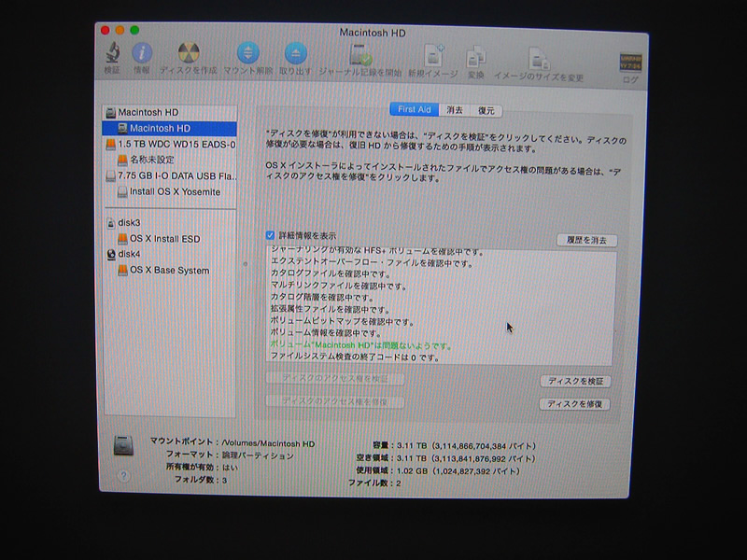747x560 pixels.
Task: Click the green Macintosh HD result message
Action: pos(360,345)
